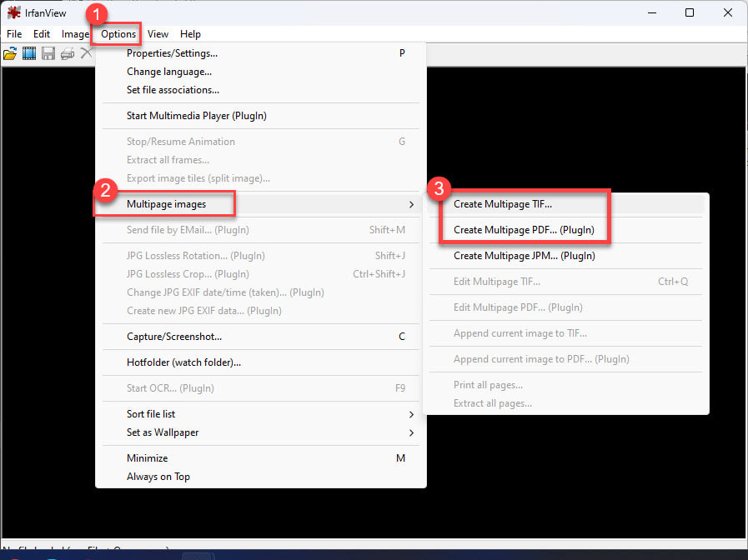
Task: Choose Properties/Settings from Options menu
Action: click(x=261, y=53)
